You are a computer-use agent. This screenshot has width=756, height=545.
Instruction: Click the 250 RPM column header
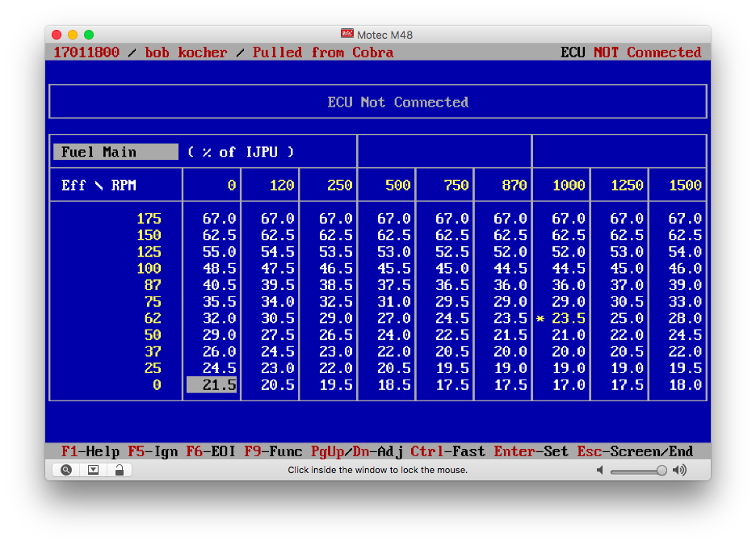[340, 185]
